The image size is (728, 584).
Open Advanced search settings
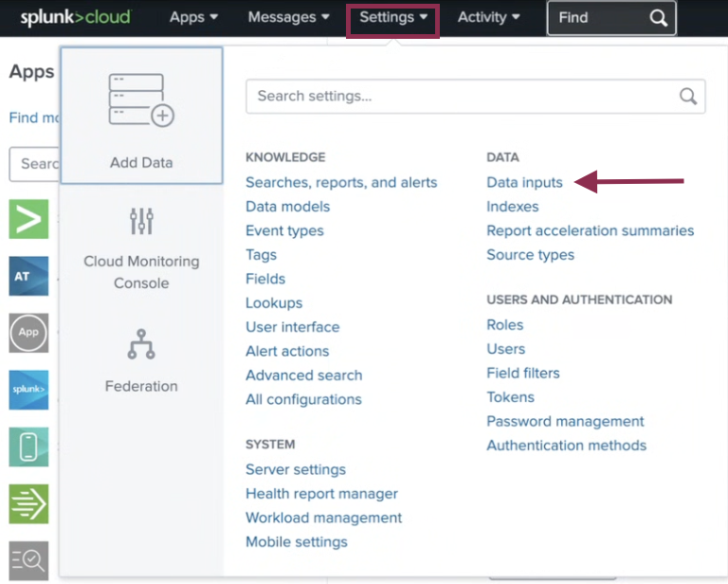pyautogui.click(x=303, y=375)
